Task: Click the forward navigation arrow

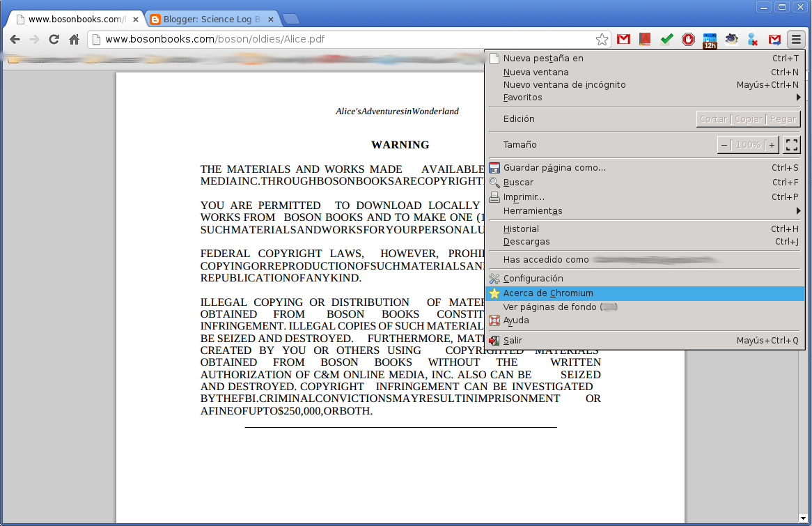Action: pos(34,40)
